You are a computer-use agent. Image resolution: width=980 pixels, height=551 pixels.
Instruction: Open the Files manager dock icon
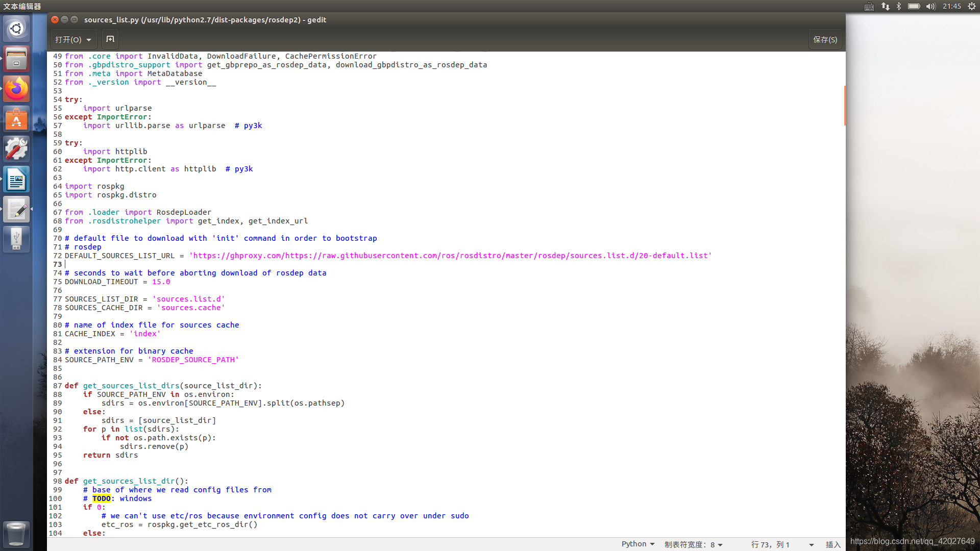(x=16, y=59)
